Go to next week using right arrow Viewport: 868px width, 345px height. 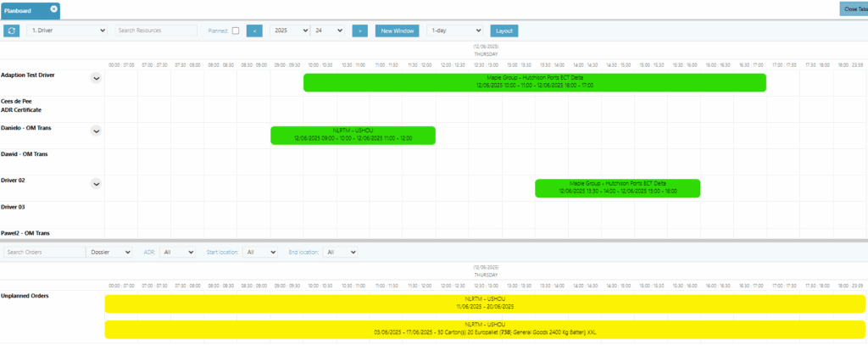(x=359, y=31)
